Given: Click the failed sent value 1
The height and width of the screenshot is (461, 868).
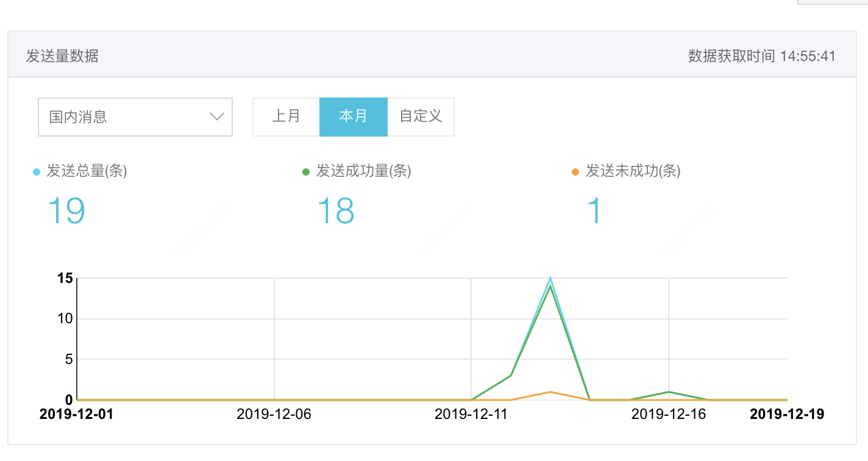Looking at the screenshot, I should [594, 210].
